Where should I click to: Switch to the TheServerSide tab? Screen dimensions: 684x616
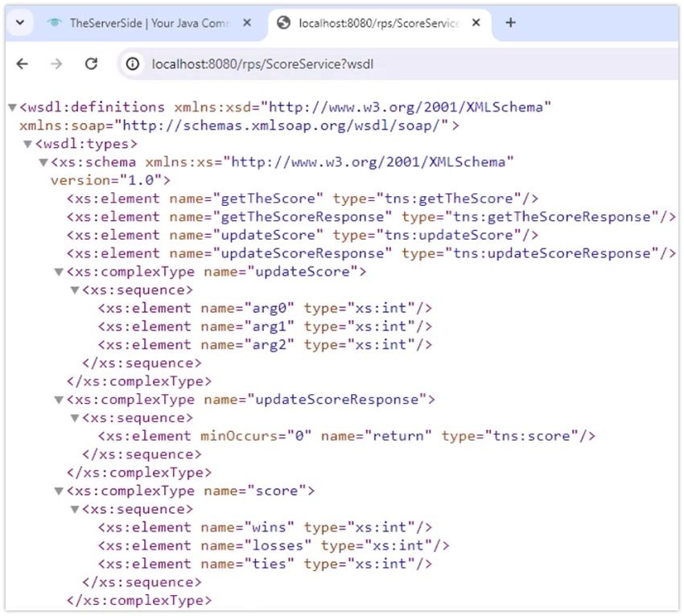coord(145,23)
